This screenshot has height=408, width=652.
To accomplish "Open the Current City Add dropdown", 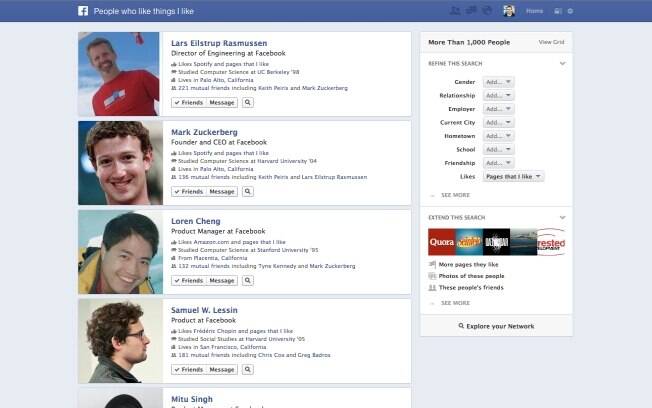I will 499,123.
